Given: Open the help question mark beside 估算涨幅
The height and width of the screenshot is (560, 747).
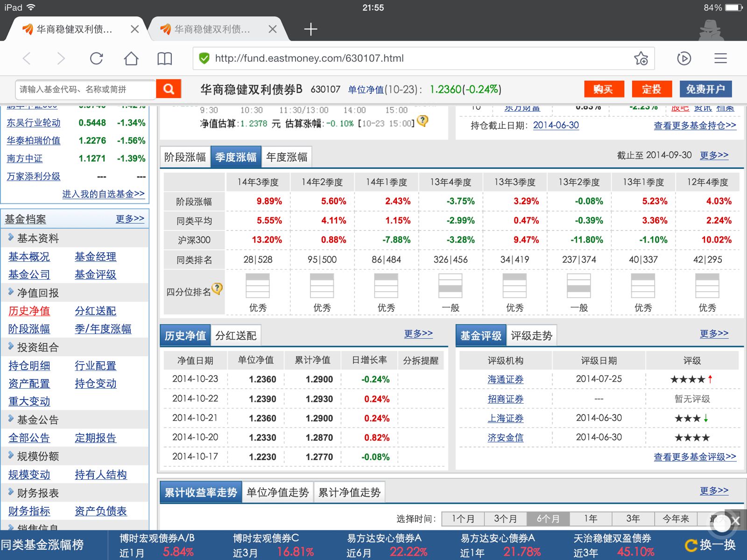Looking at the screenshot, I should click(423, 121).
